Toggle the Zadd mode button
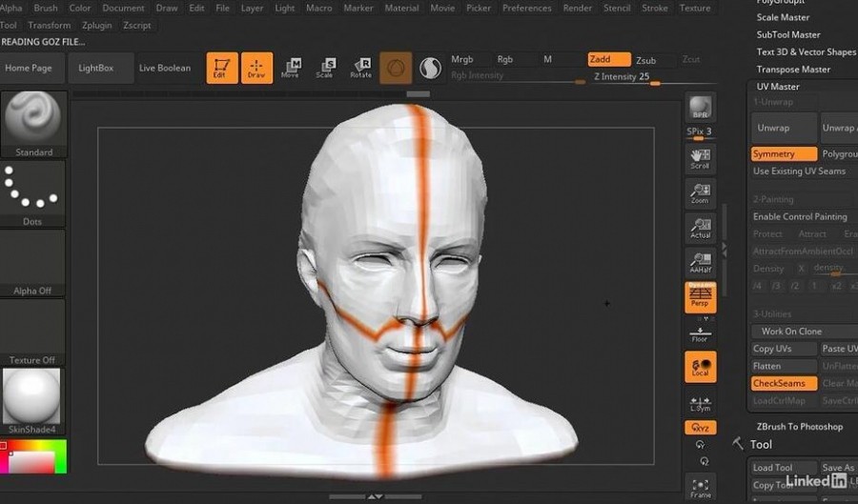Image resolution: width=858 pixels, height=504 pixels. coord(609,59)
